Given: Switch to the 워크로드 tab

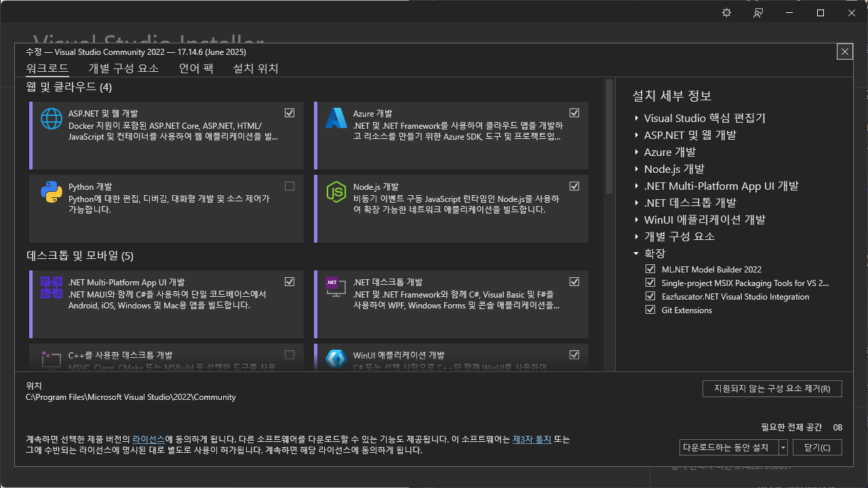Looking at the screenshot, I should 47,68.
